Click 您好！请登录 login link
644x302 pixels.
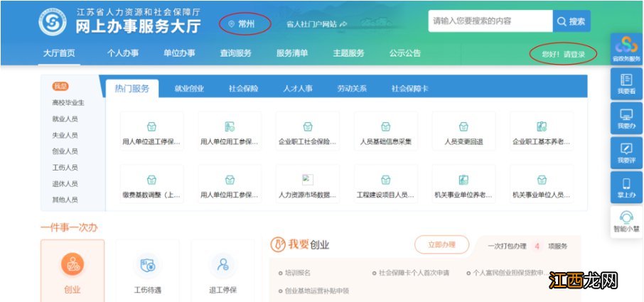click(563, 54)
